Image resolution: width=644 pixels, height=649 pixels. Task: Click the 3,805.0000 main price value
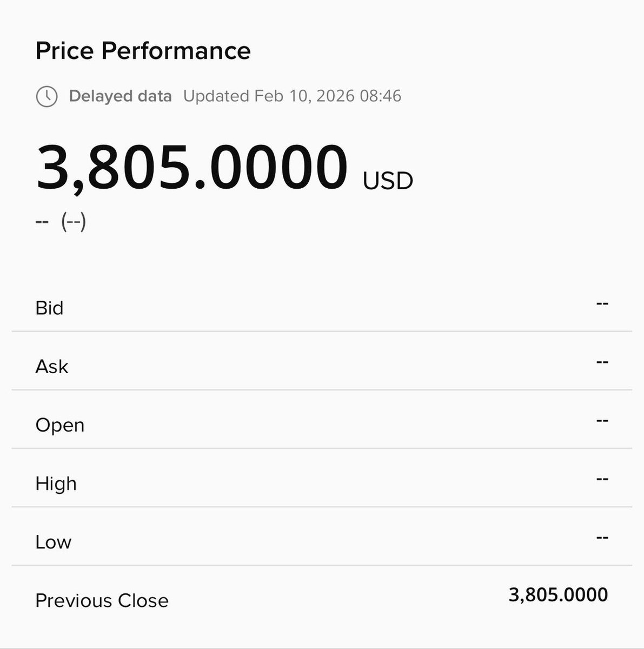(192, 167)
